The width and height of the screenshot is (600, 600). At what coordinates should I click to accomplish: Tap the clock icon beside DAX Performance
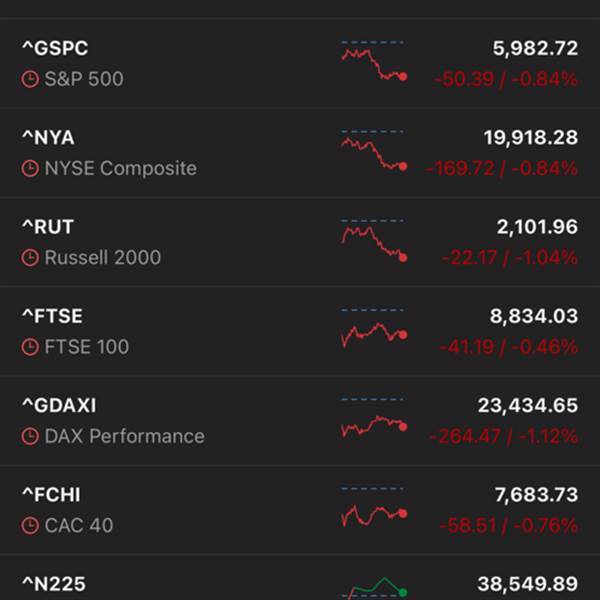click(30, 436)
